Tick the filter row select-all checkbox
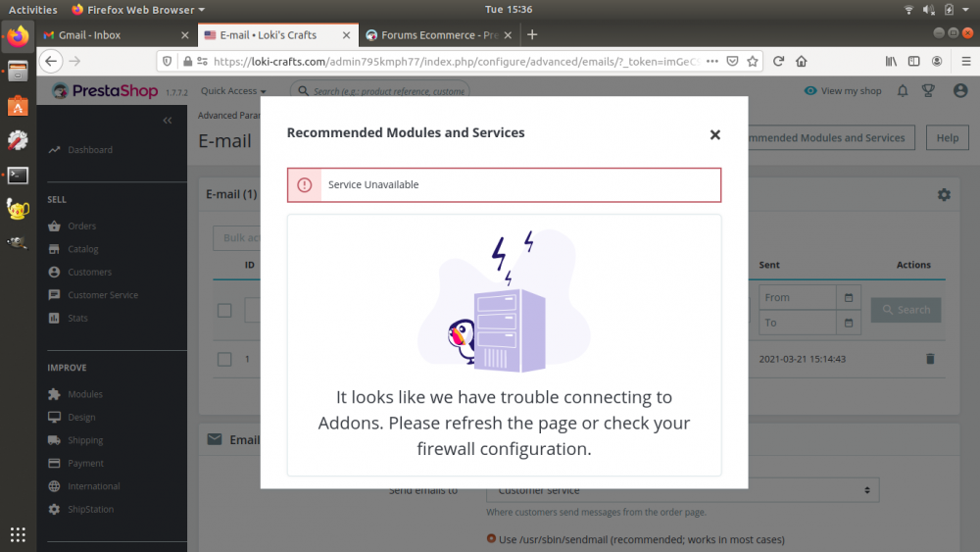This screenshot has height=552, width=980. coord(224,311)
